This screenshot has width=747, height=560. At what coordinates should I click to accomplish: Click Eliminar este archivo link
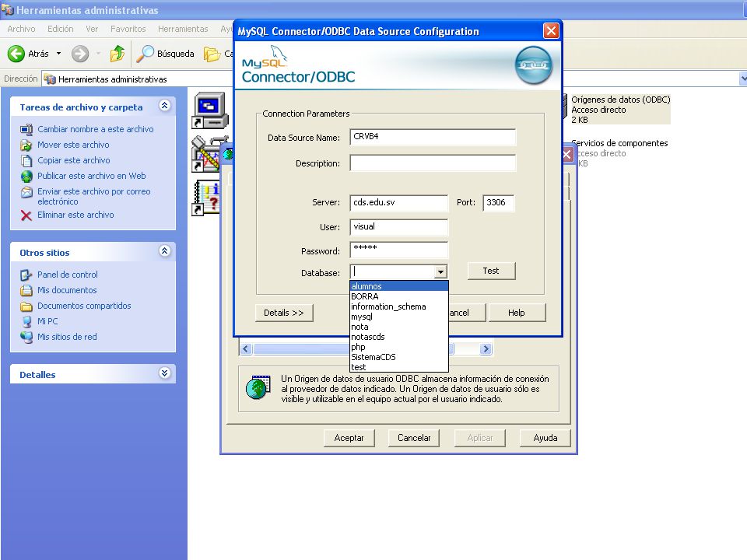coord(75,215)
